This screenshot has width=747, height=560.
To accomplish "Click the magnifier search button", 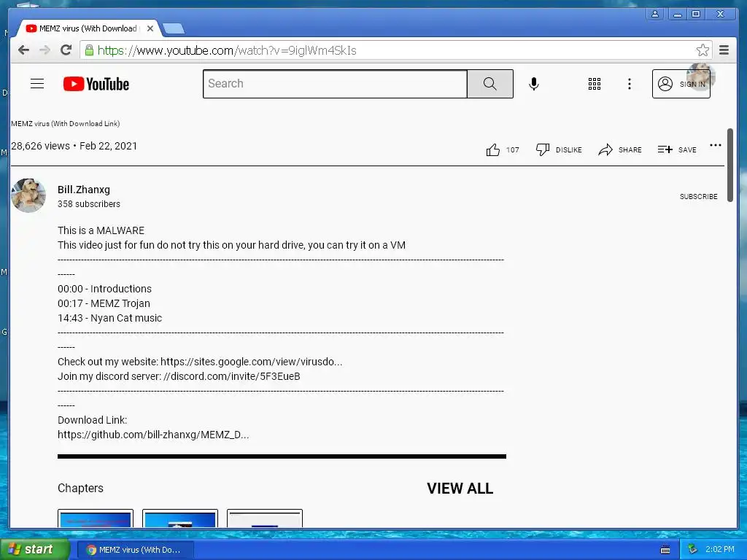I will tap(489, 84).
